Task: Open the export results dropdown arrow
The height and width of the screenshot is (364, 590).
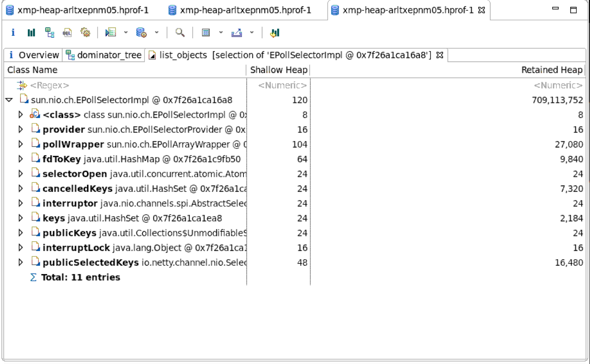Action: [x=251, y=33]
